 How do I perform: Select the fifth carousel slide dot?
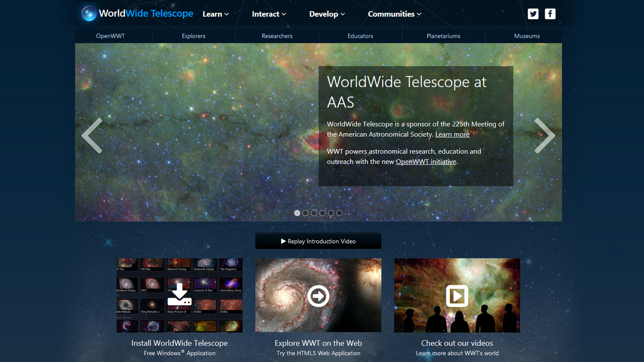(331, 213)
